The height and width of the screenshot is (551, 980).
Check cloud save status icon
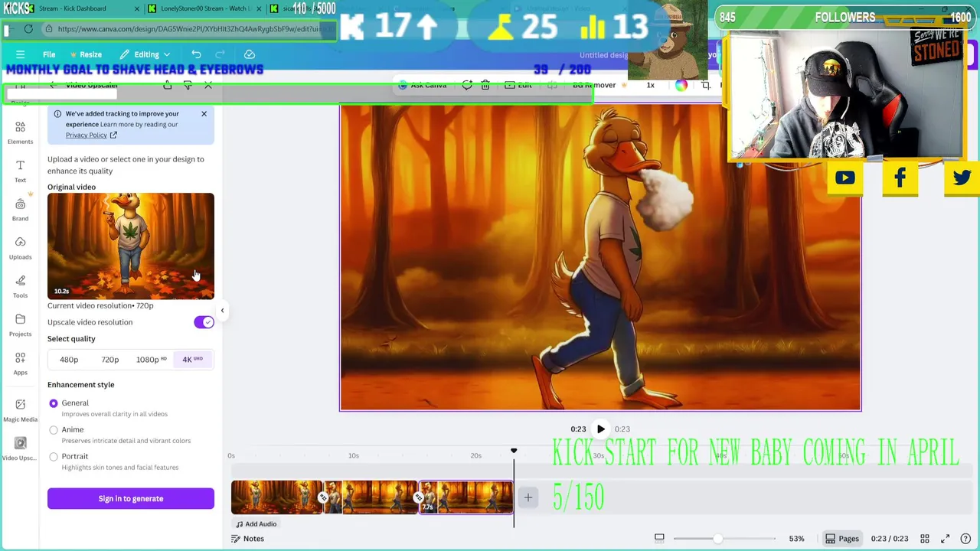click(x=250, y=54)
